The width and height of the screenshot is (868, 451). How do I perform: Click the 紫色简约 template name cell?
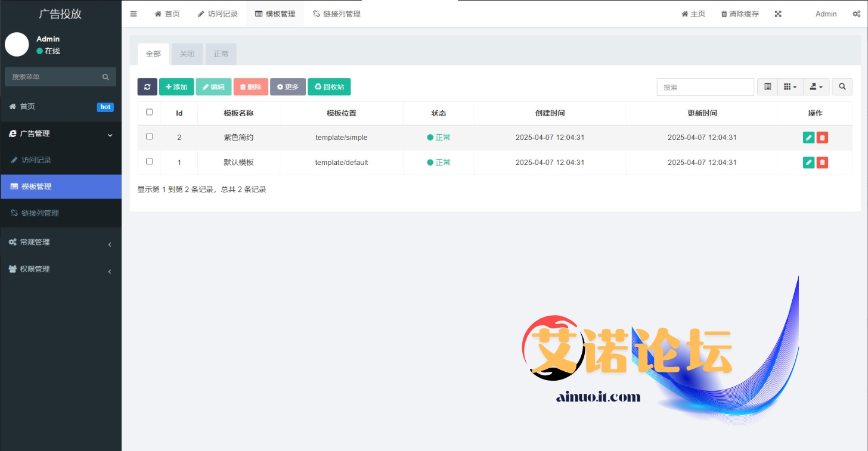pos(238,138)
